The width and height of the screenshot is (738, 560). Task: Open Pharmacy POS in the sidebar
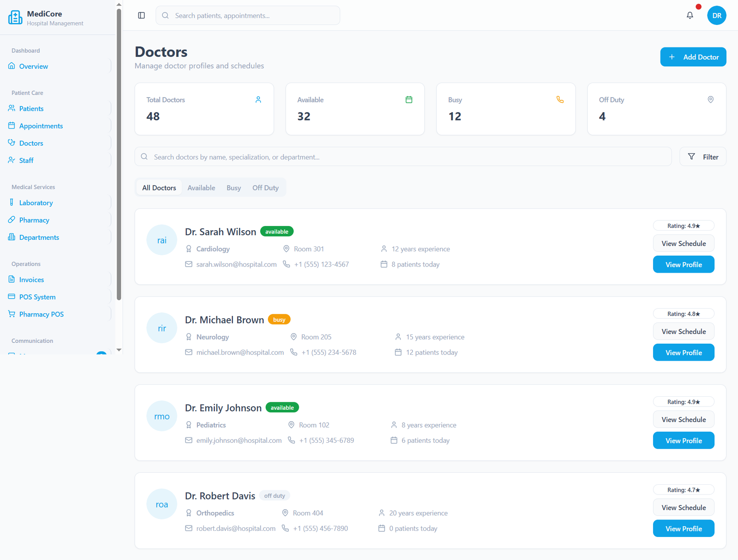click(x=42, y=314)
